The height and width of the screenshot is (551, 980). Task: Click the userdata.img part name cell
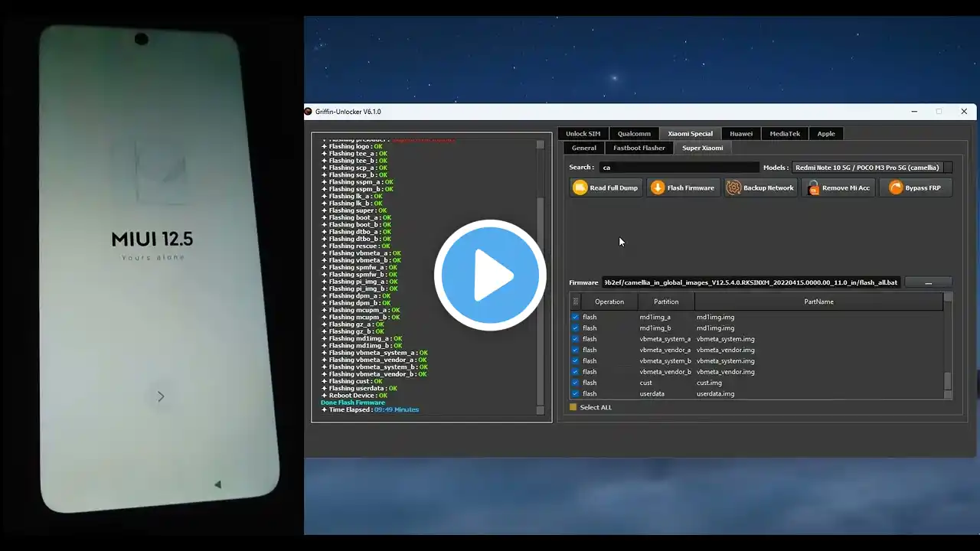[x=715, y=393]
